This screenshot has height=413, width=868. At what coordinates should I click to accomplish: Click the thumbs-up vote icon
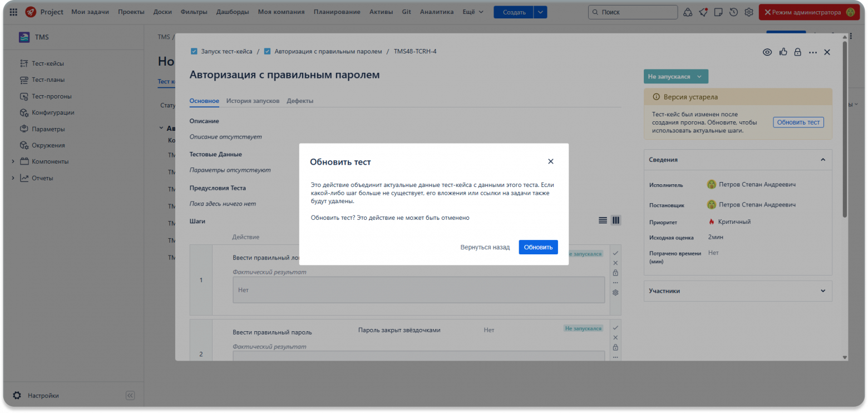click(783, 52)
